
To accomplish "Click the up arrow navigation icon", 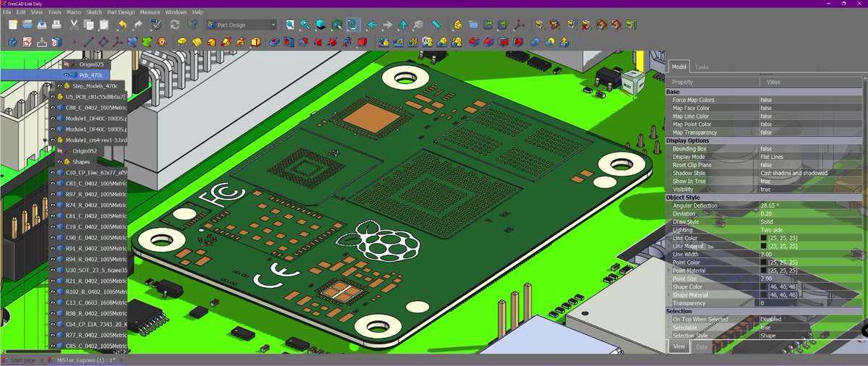I will pyautogui.click(x=404, y=25).
